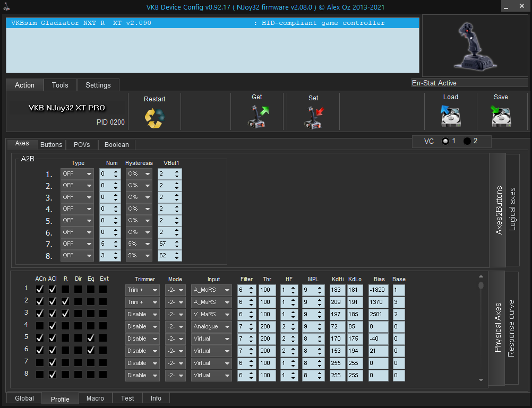532x408 pixels.
Task: Open A2B row 1 Type dropdown
Action: [77, 174]
